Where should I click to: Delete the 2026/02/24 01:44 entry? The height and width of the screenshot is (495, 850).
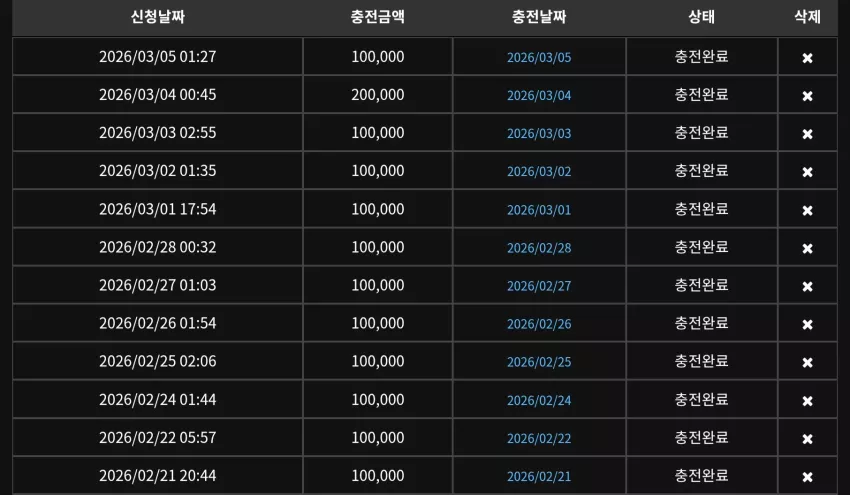[807, 400]
